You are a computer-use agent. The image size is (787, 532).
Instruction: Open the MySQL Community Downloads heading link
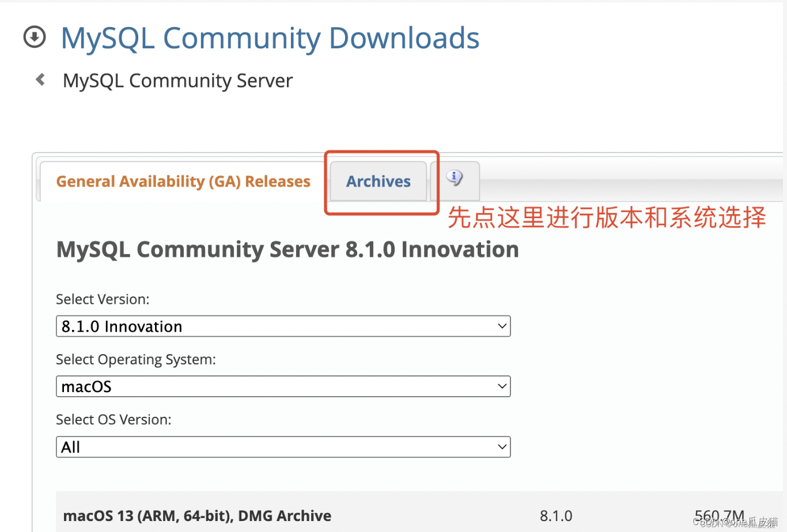coord(270,38)
